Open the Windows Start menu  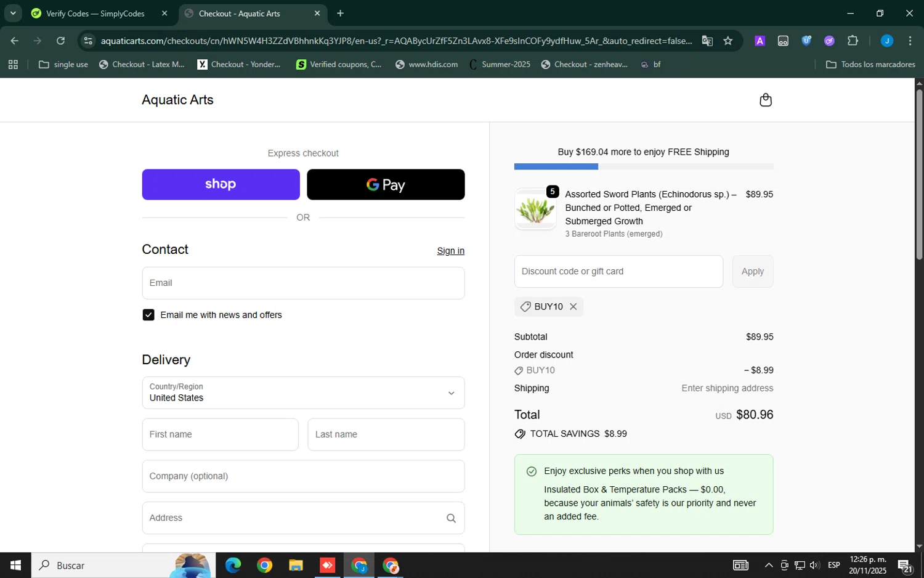[x=15, y=565]
